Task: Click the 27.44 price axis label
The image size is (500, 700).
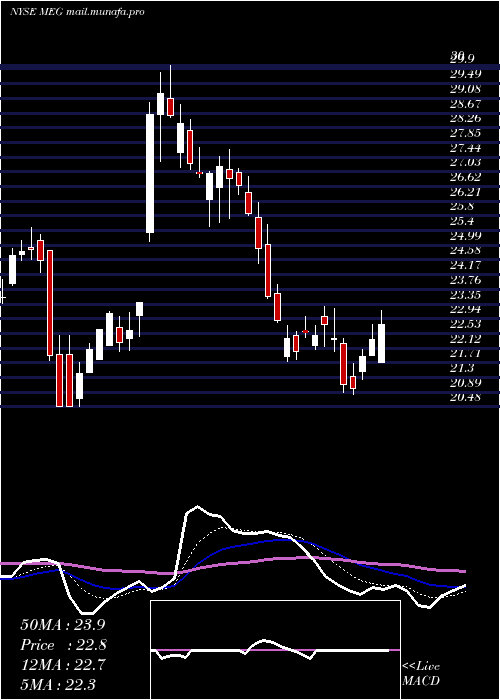Action: pyautogui.click(x=466, y=148)
